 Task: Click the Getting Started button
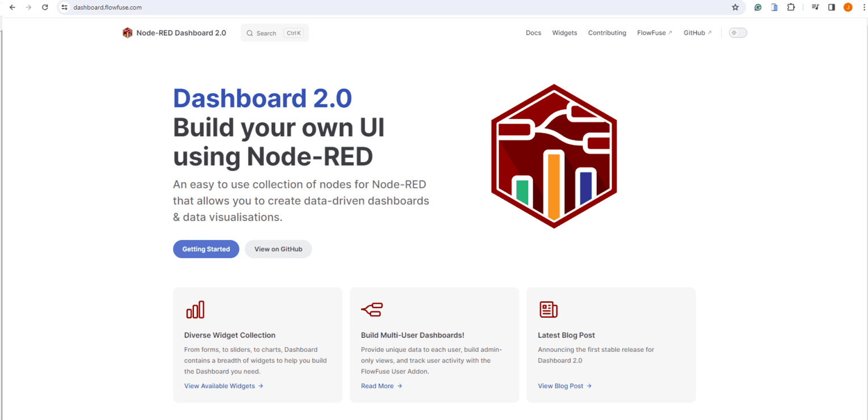(x=206, y=249)
